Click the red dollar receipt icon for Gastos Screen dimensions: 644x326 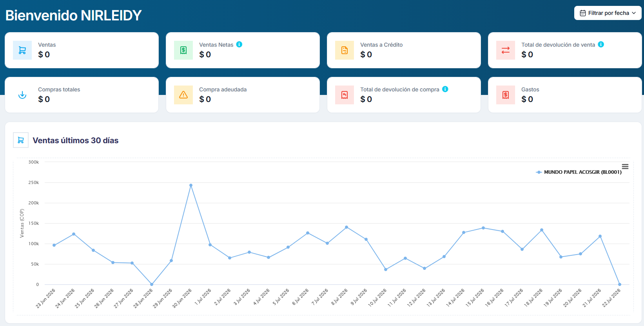(506, 95)
